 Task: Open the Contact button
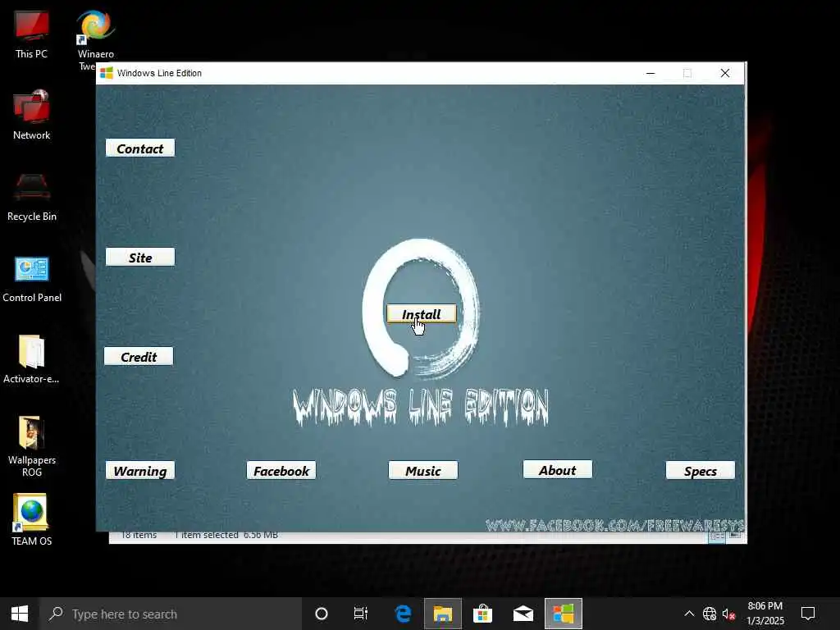139,148
